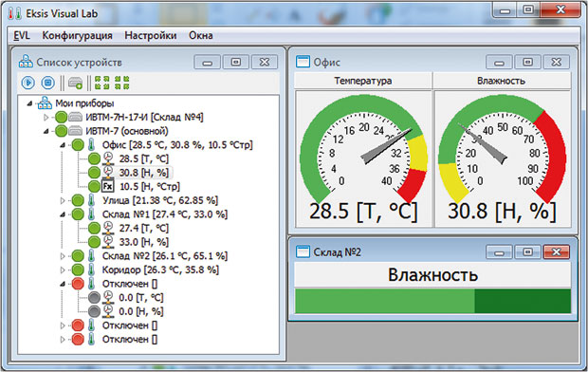Image resolution: width=588 pixels, height=372 pixels.
Task: Expand the Улица channel node
Action: (63, 201)
